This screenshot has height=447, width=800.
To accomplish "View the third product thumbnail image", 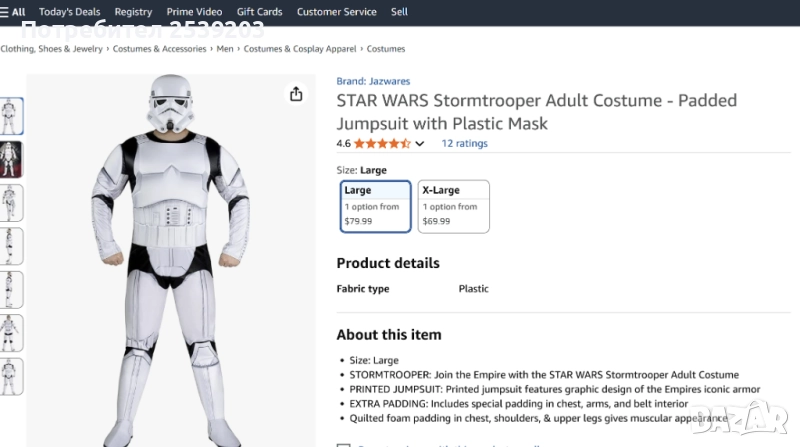I will [10, 203].
